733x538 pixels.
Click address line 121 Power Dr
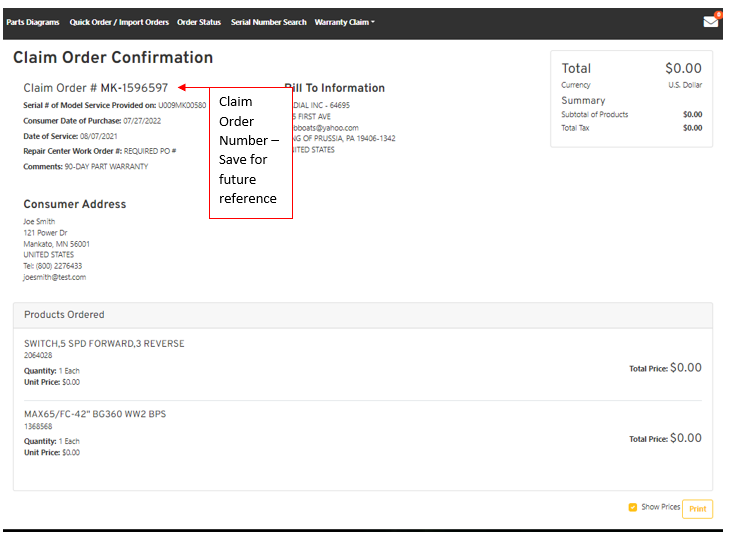click(x=45, y=233)
